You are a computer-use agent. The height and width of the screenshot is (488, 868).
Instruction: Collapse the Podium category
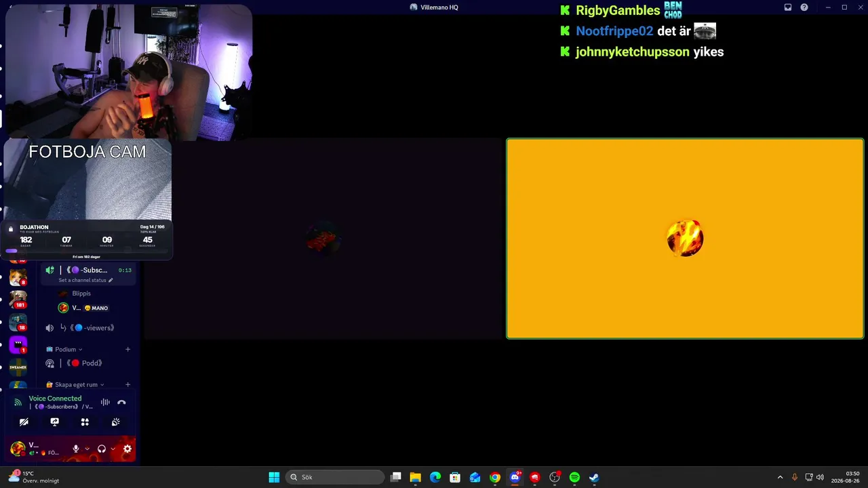(x=65, y=350)
